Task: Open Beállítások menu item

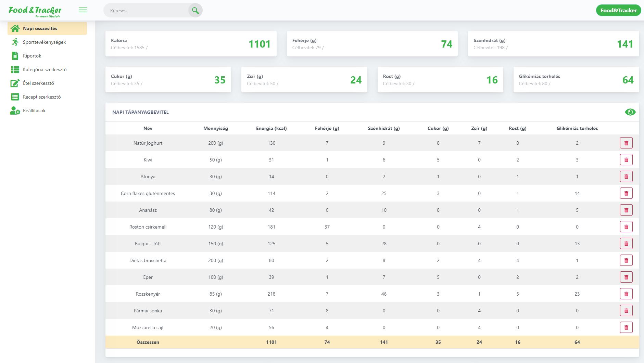Action: click(x=47, y=111)
